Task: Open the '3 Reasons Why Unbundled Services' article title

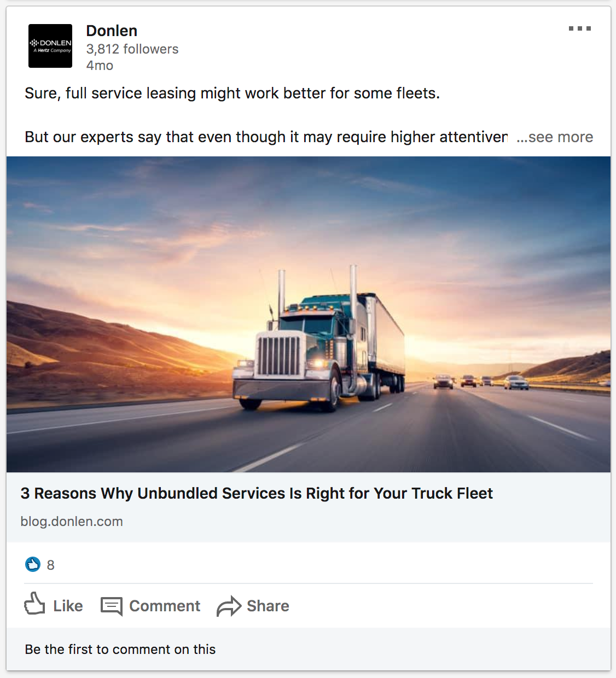Action: 257,493
